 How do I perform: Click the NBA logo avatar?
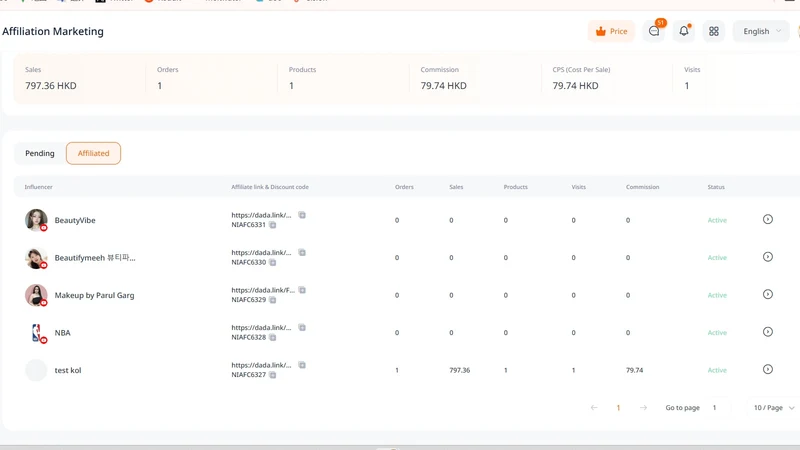click(36, 333)
